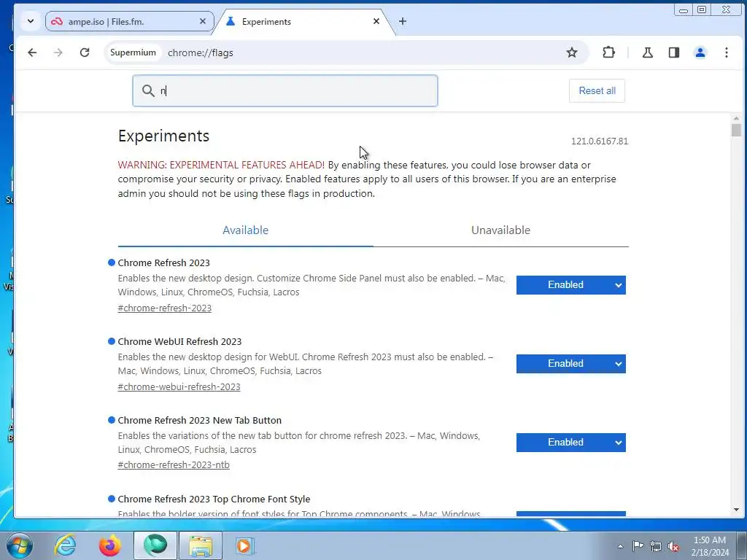Click the Chrome Refresh 2023 Top Chrome Font Style title
This screenshot has height=560, width=747.
pyautogui.click(x=214, y=499)
